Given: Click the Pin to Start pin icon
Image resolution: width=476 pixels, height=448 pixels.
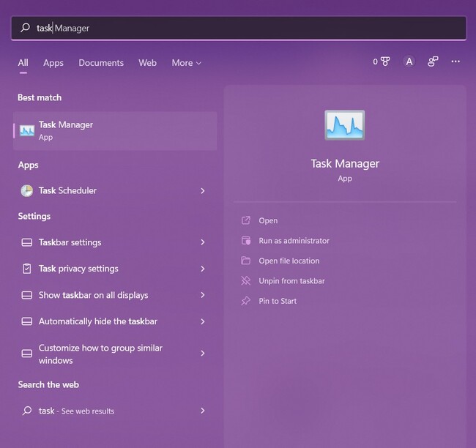Looking at the screenshot, I should [x=245, y=301].
